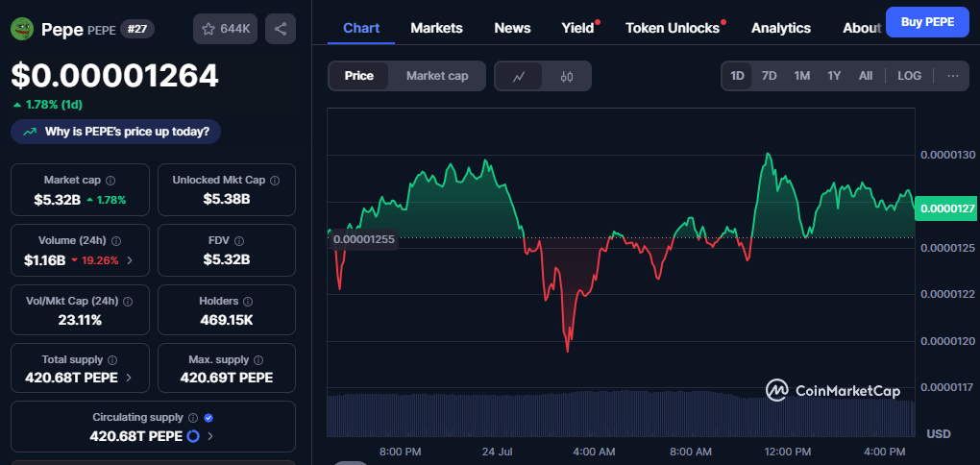
Task: Click the $0.00001264 price heading
Action: click(x=115, y=76)
